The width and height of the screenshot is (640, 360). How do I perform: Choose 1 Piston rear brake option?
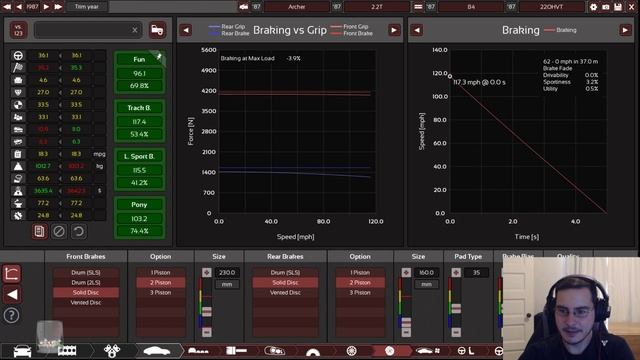coord(360,272)
